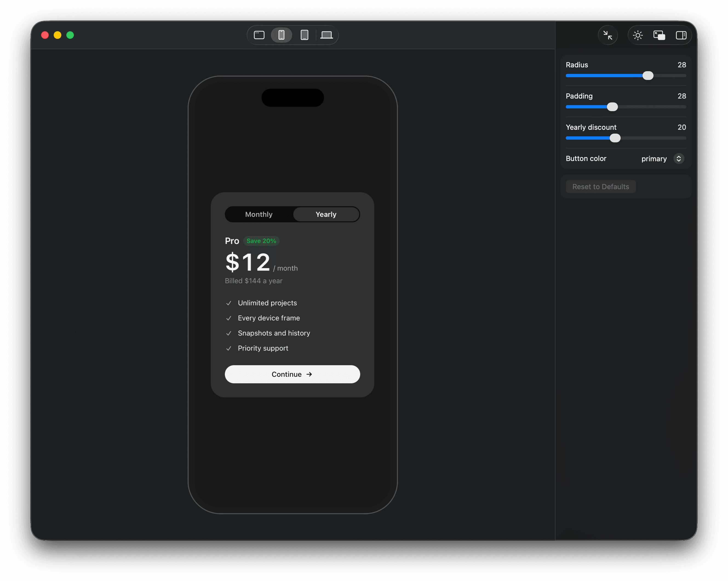Screen dimensions: 728x581
Task: Click the green macOS zoom window button
Action: (70, 35)
